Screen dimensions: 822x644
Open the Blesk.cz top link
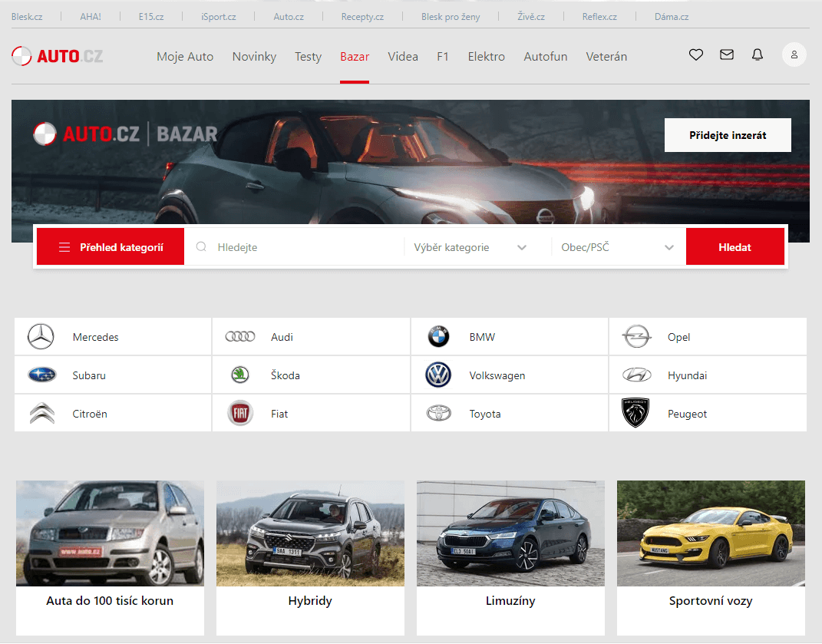point(27,17)
